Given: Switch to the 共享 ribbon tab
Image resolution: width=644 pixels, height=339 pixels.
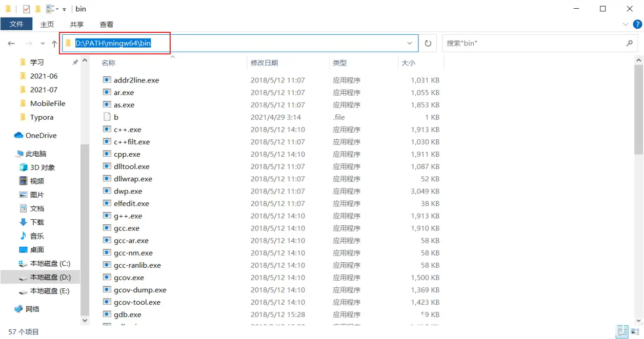Looking at the screenshot, I should (x=77, y=24).
